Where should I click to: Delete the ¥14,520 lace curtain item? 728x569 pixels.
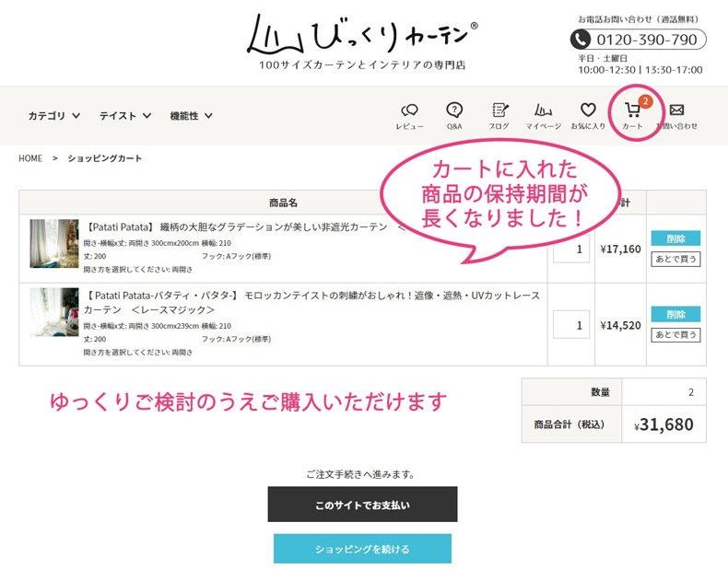[x=675, y=314]
